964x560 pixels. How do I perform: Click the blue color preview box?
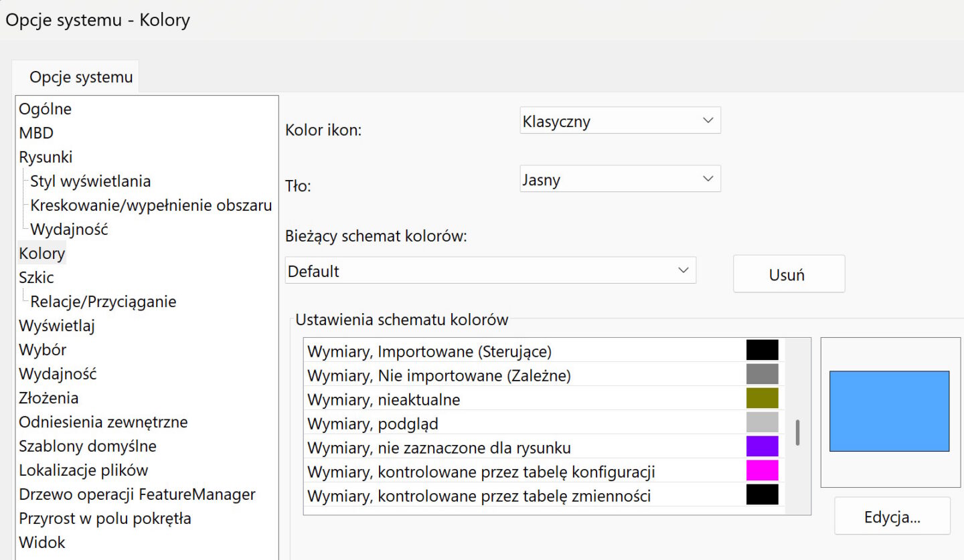(889, 411)
